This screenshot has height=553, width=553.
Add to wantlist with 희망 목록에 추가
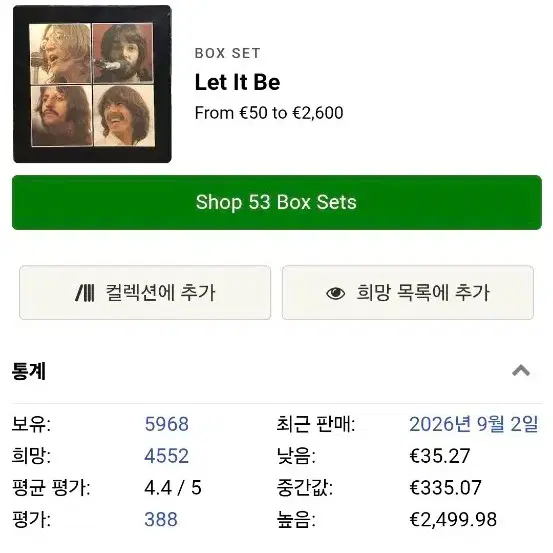[408, 293]
